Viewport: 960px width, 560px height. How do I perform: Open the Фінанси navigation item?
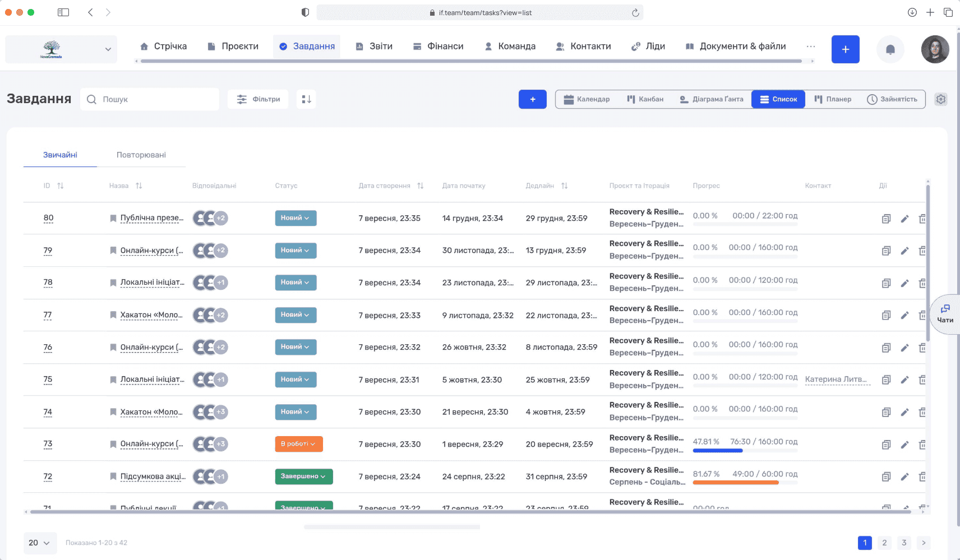coord(439,47)
